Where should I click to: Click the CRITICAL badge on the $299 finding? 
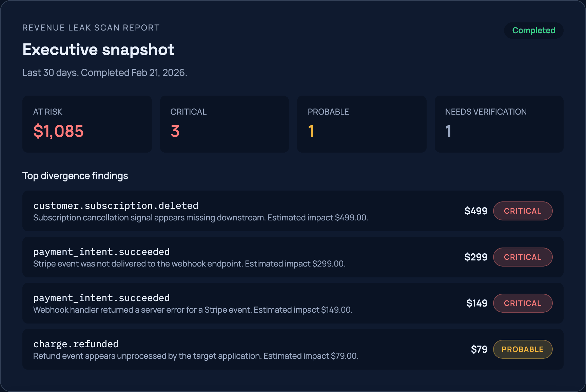click(523, 257)
